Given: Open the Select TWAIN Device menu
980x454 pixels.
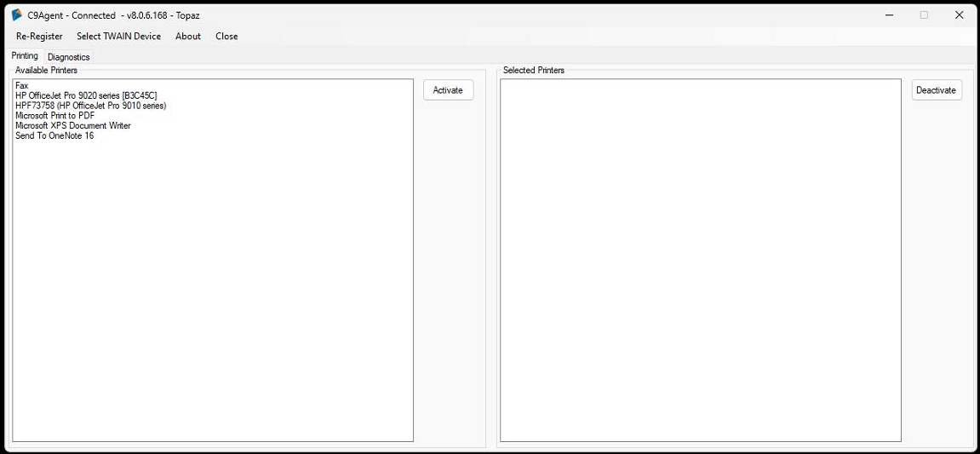Looking at the screenshot, I should click(118, 37).
